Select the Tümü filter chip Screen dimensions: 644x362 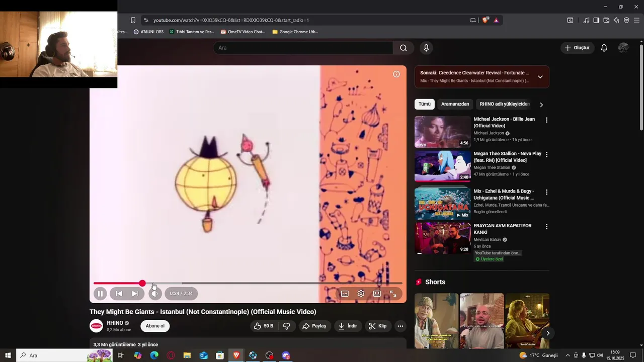point(425,104)
